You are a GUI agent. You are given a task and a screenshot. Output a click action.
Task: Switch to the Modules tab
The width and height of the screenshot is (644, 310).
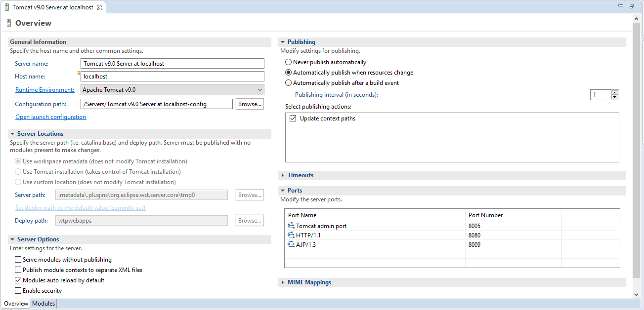click(x=43, y=304)
